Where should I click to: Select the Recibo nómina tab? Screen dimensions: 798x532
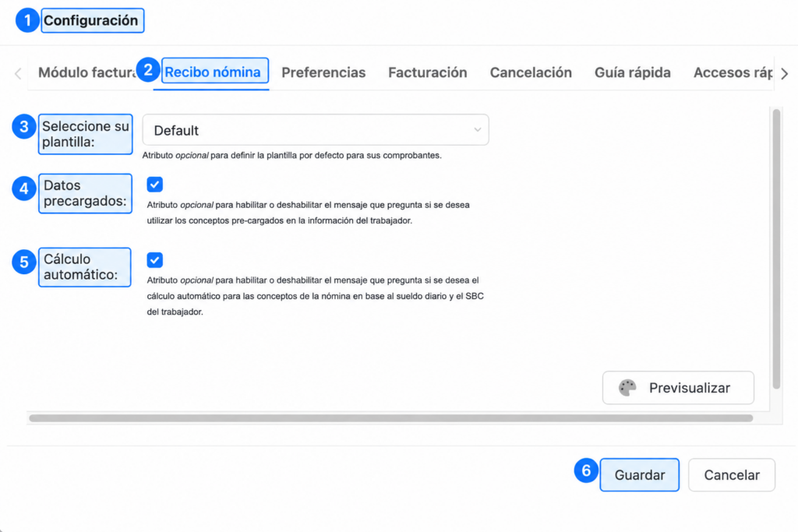tap(213, 72)
